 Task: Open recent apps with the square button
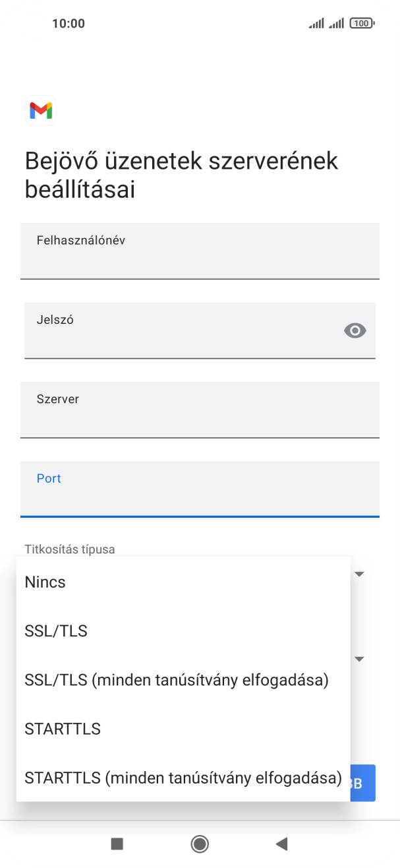click(x=117, y=844)
